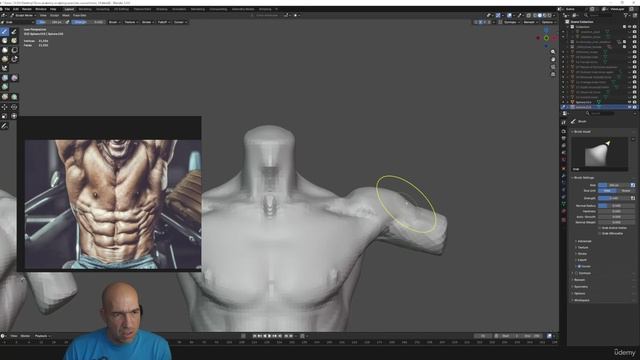Image resolution: width=640 pixels, height=360 pixels.
Task: Toggle viewport overlays button
Action: tap(509, 16)
